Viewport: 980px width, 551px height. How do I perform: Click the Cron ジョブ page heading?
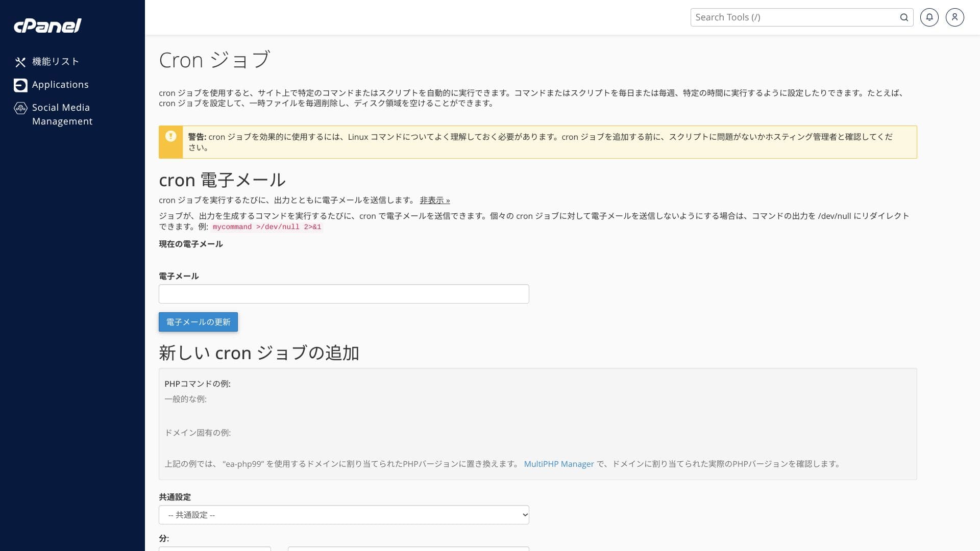pyautogui.click(x=214, y=60)
